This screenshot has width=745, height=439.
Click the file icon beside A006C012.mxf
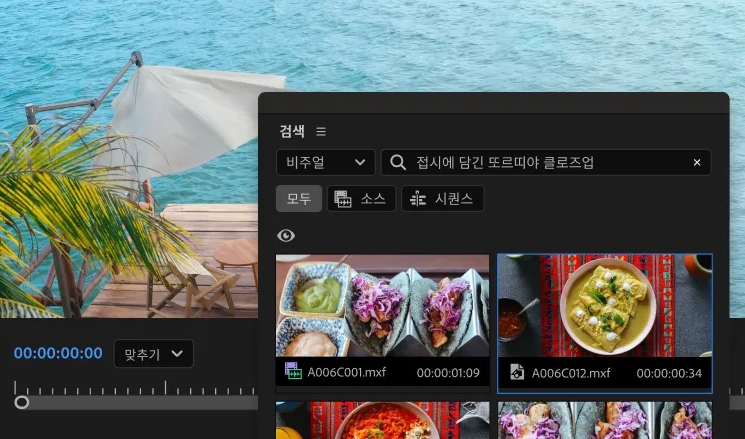click(x=517, y=372)
